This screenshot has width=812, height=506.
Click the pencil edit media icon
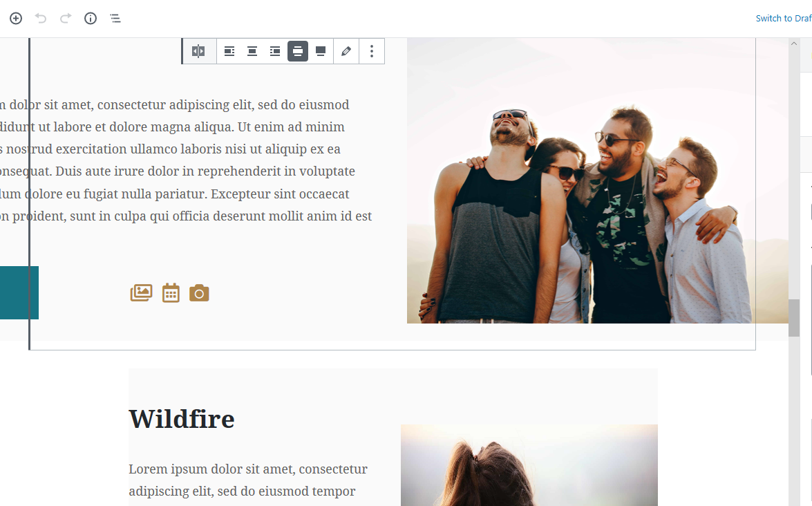(x=346, y=51)
